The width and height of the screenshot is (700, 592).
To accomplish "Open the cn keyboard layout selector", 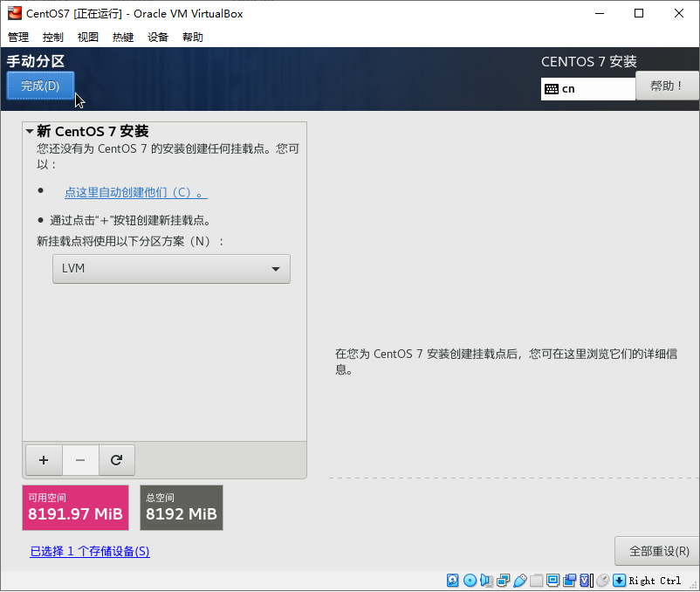I will click(587, 88).
